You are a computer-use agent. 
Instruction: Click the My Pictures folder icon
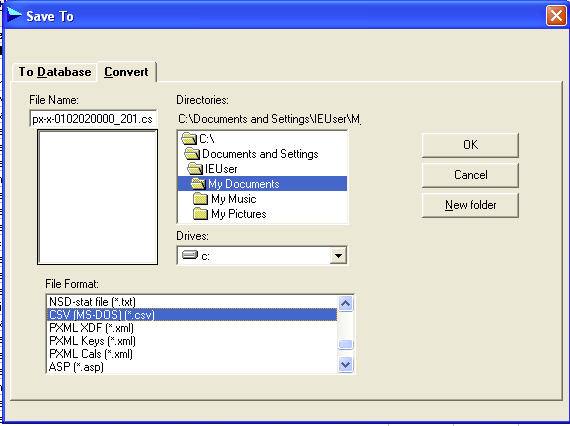[200, 214]
